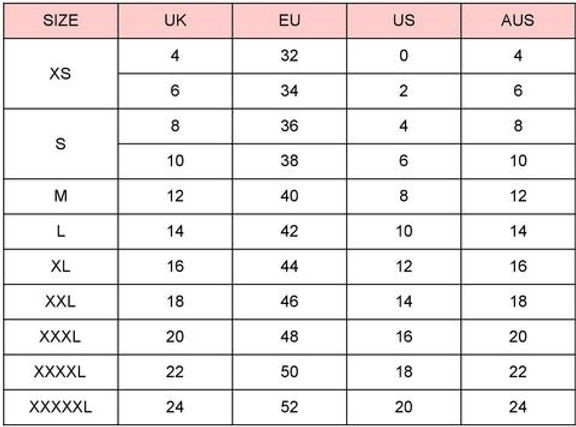The height and width of the screenshot is (427, 576).
Task: Select the UK column header
Action: click(175, 21)
